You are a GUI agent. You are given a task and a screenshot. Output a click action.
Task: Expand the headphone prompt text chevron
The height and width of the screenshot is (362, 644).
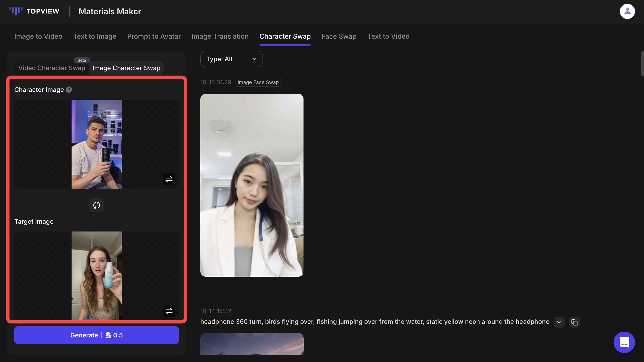[x=559, y=322]
